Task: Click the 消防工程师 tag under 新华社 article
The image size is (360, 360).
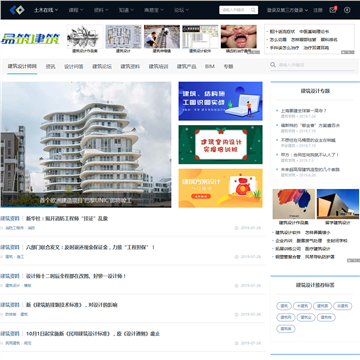Action: tap(14, 228)
